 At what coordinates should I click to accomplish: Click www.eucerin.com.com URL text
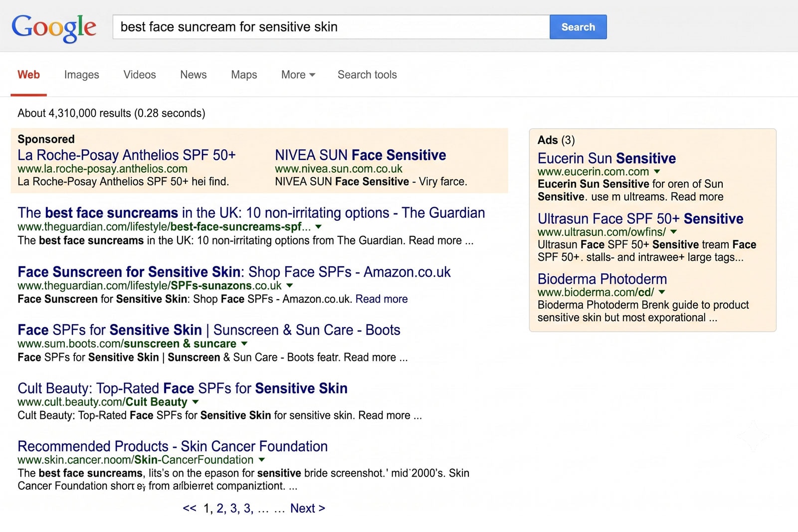coord(593,172)
